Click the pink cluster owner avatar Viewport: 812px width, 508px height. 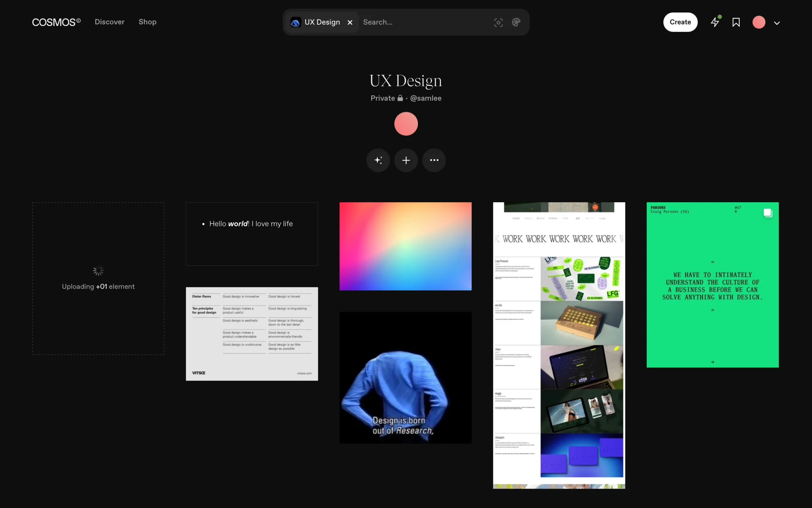click(406, 124)
